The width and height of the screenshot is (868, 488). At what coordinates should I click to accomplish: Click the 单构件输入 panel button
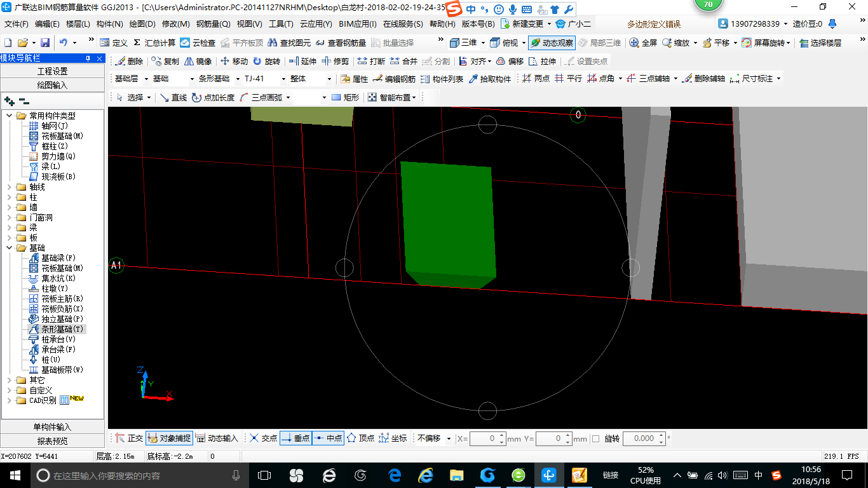52,427
